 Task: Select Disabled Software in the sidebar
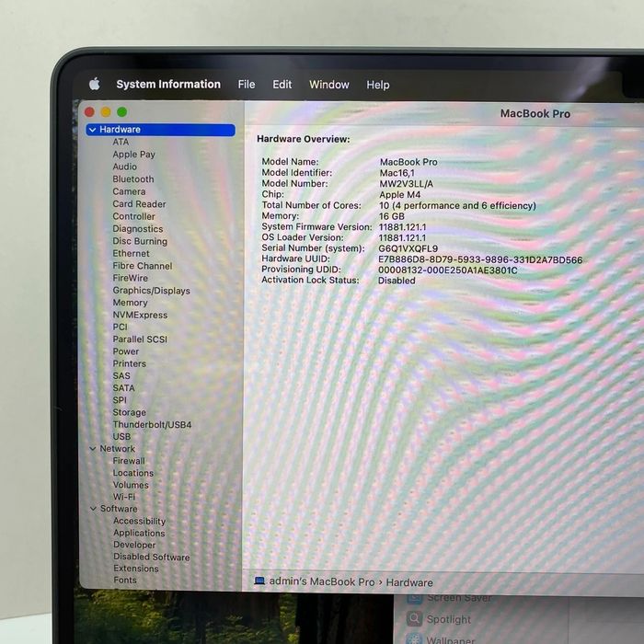click(x=152, y=557)
